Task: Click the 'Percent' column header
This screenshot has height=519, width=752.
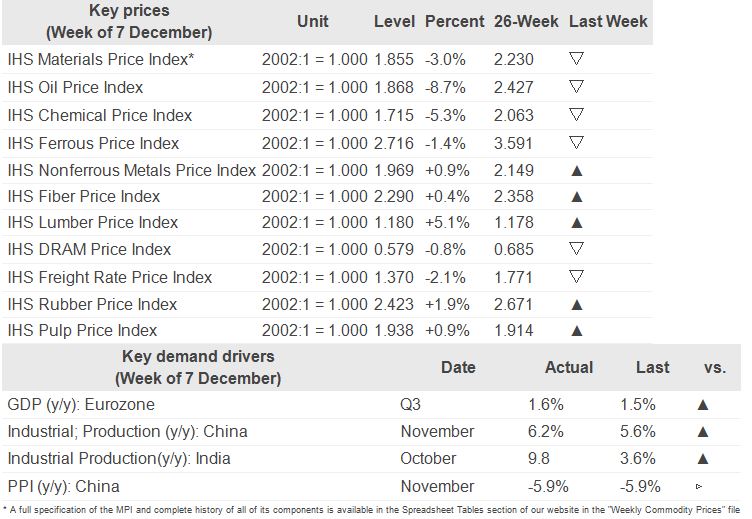Action: pos(454,21)
